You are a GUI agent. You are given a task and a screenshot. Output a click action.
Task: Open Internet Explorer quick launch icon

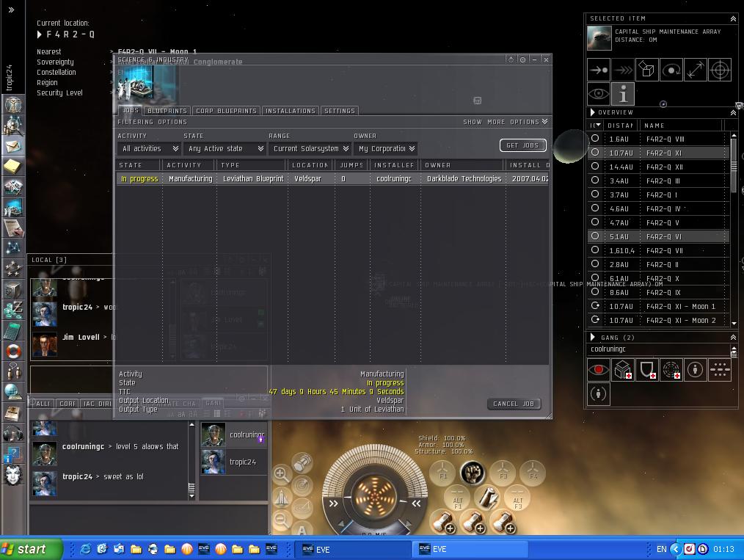point(85,549)
